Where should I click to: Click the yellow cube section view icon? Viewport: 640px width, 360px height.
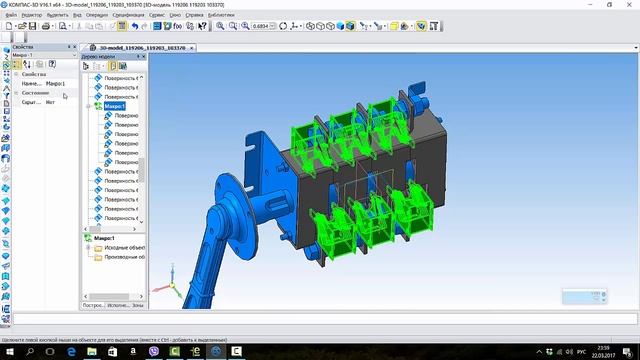(x=394, y=26)
